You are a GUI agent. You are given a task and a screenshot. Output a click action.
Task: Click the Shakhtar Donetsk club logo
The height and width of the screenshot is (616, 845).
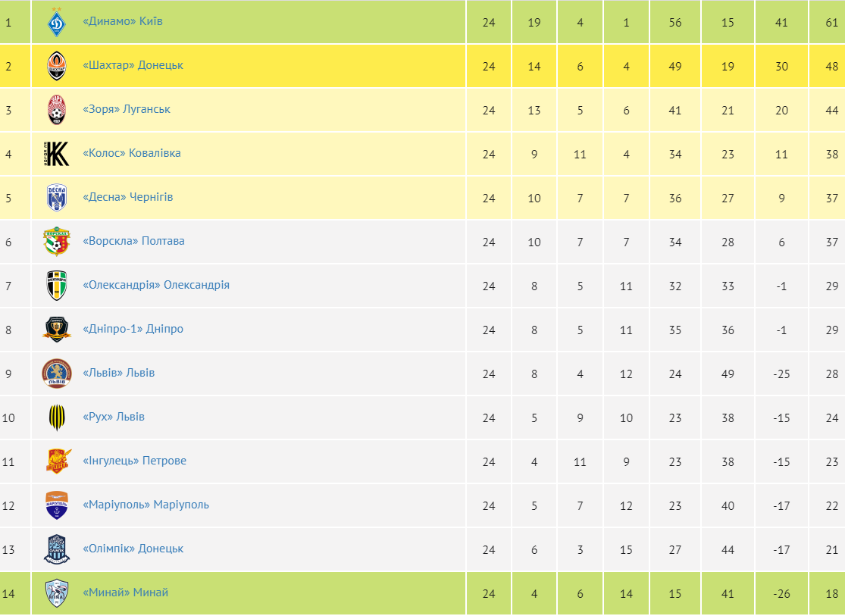coord(57,66)
